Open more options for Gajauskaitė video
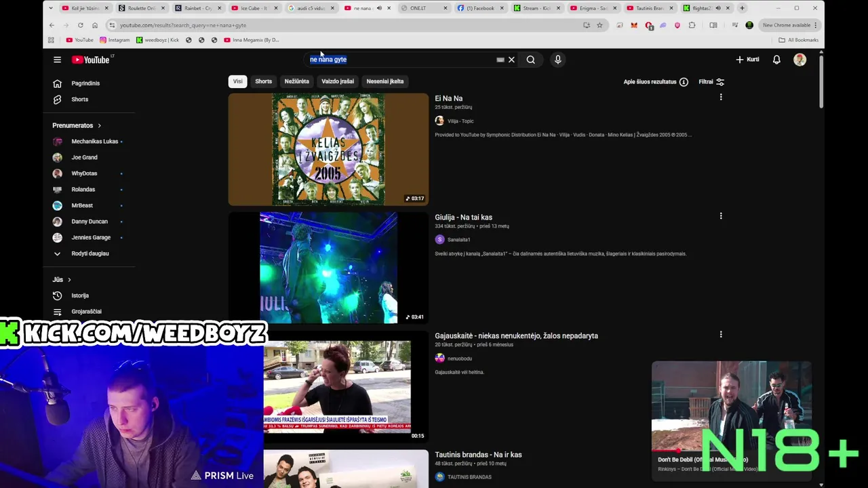Viewport: 868px width, 488px height. pos(720,334)
